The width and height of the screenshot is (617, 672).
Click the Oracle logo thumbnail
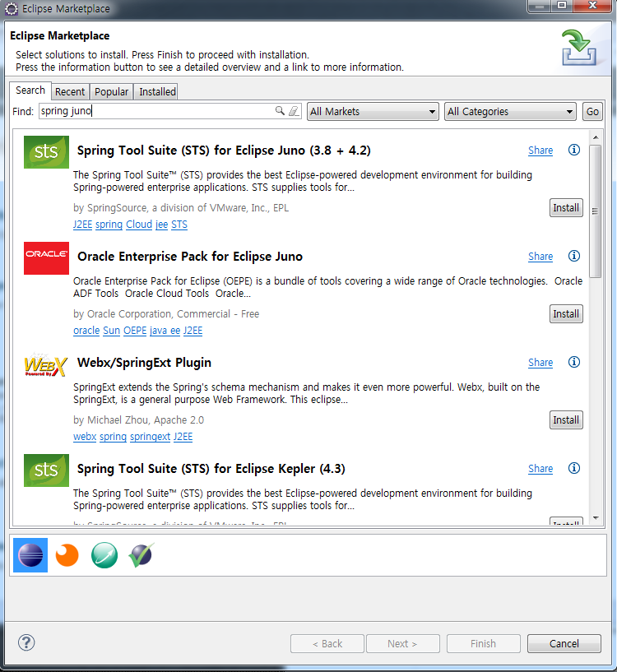(46, 258)
